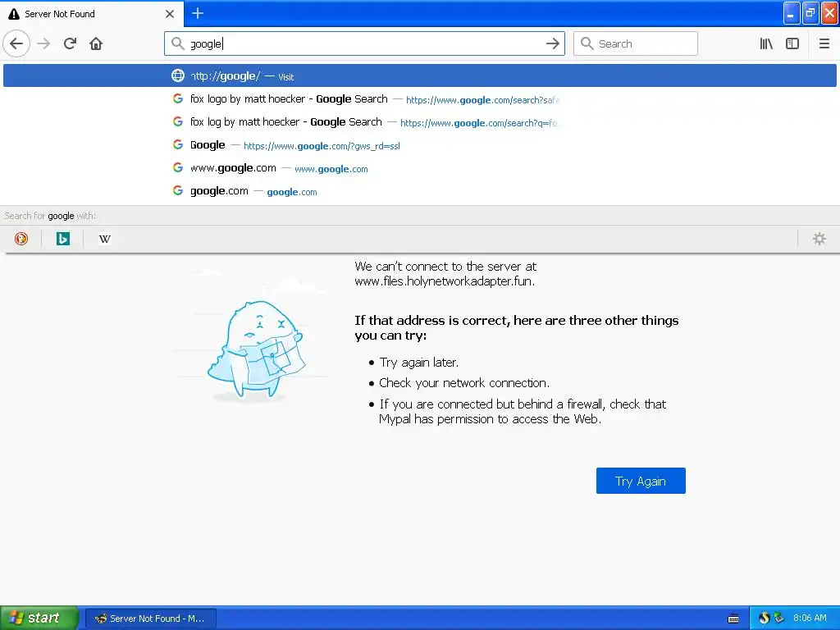Click the on-screen keyboard tray icon
The image size is (840, 630).
pyautogui.click(x=733, y=619)
